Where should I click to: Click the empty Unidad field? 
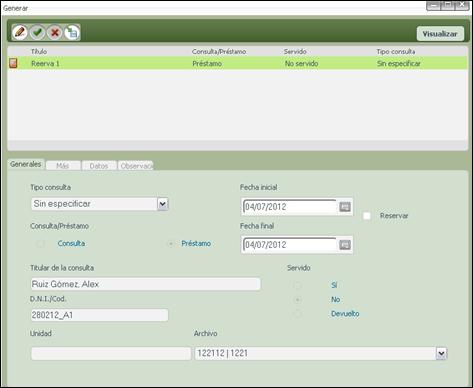[111, 353]
